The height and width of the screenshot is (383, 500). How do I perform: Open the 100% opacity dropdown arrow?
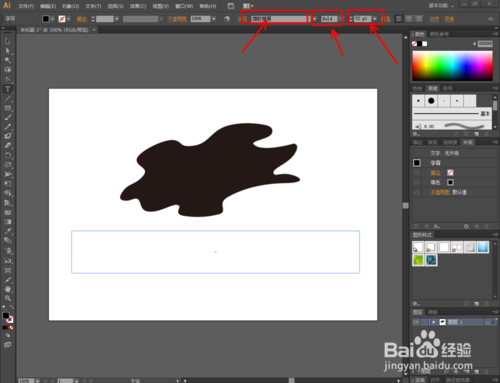pyautogui.click(x=214, y=19)
